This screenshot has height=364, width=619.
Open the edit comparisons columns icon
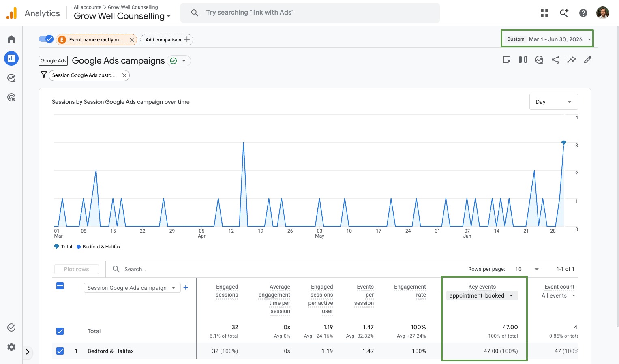[523, 60]
